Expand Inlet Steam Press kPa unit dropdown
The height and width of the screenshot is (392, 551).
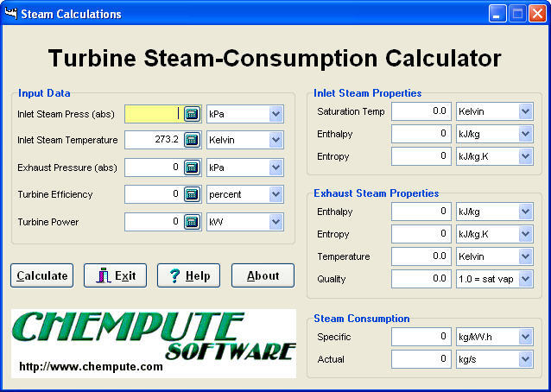coord(275,114)
